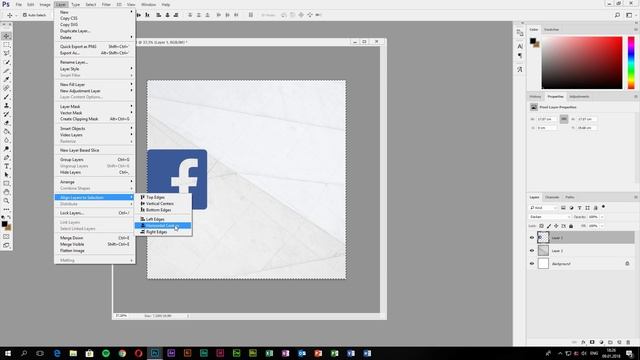Add a layer mask from Layers panel
Viewport: 640px width, 360px height.
tap(592, 342)
